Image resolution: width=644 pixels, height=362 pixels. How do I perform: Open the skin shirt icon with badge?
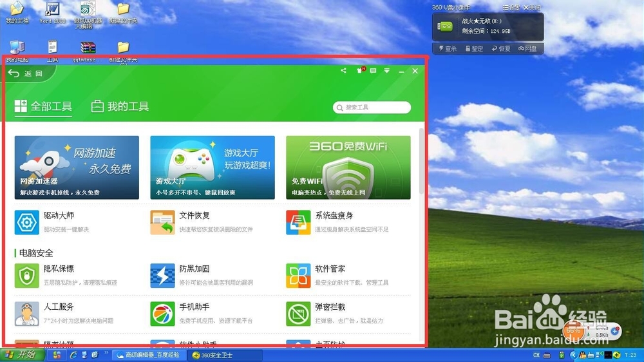(x=360, y=71)
